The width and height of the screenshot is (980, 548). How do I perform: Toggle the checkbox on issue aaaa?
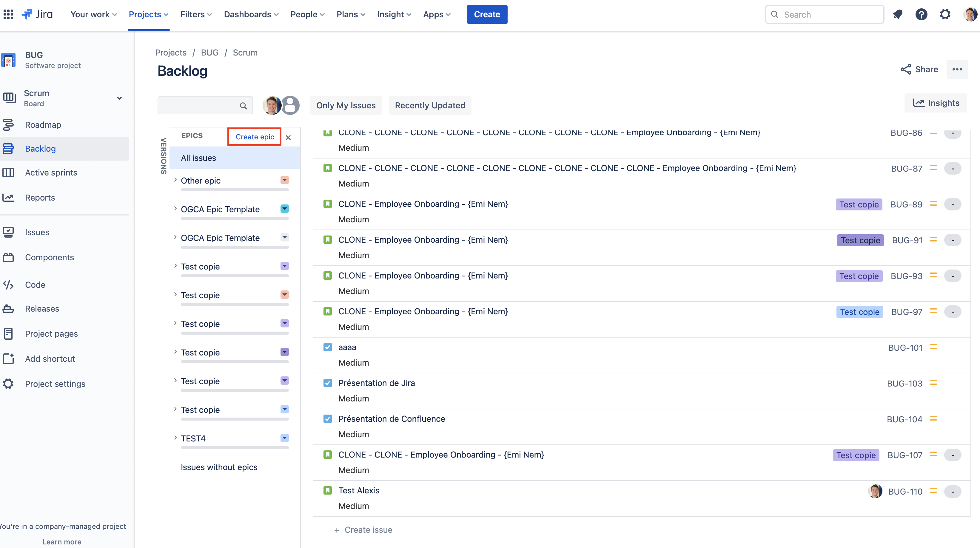tap(328, 347)
